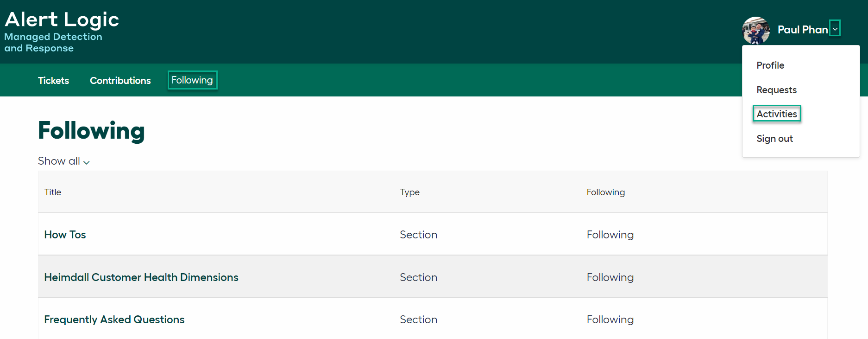Click the Title column header

[x=53, y=192]
